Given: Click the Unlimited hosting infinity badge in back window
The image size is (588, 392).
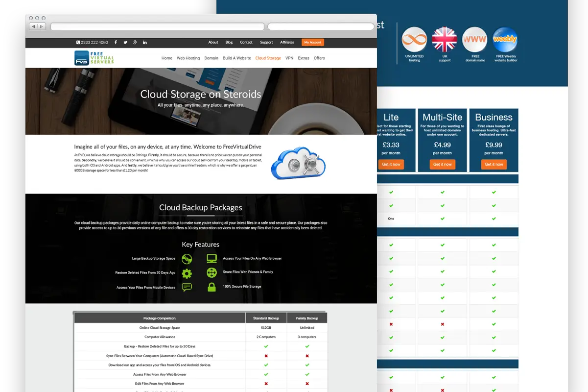Looking at the screenshot, I should (414, 40).
